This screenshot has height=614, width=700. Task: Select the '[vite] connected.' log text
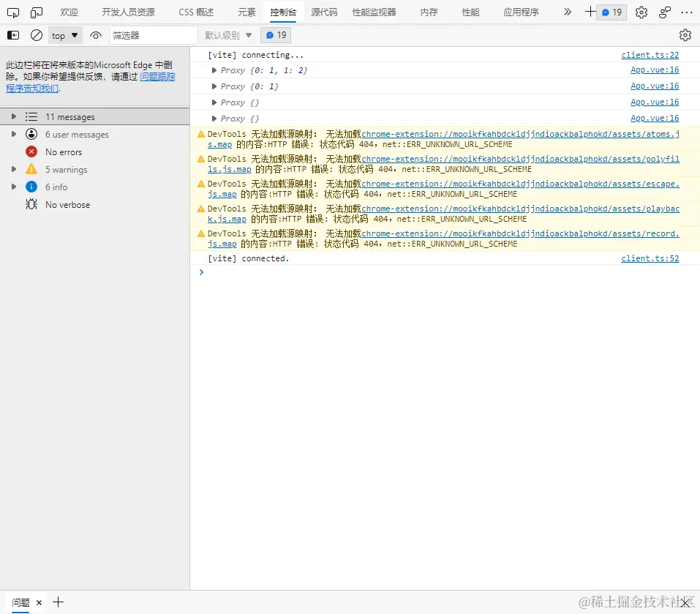[249, 258]
